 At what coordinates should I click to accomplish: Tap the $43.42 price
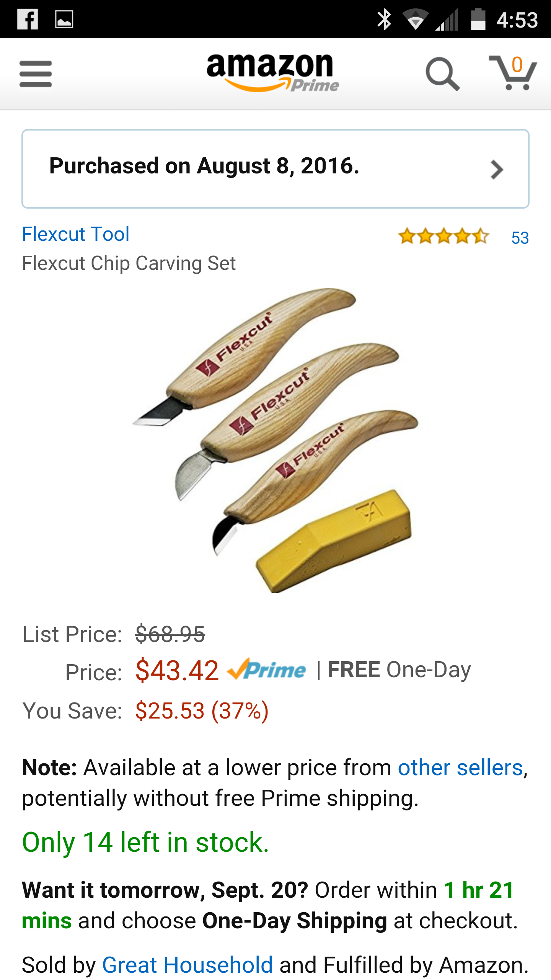pyautogui.click(x=177, y=671)
